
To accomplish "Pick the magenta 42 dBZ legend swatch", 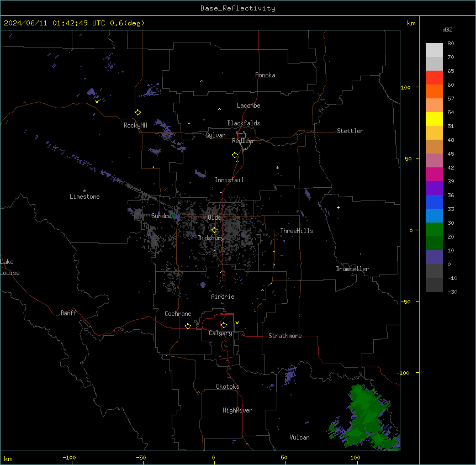I will pyautogui.click(x=434, y=174).
